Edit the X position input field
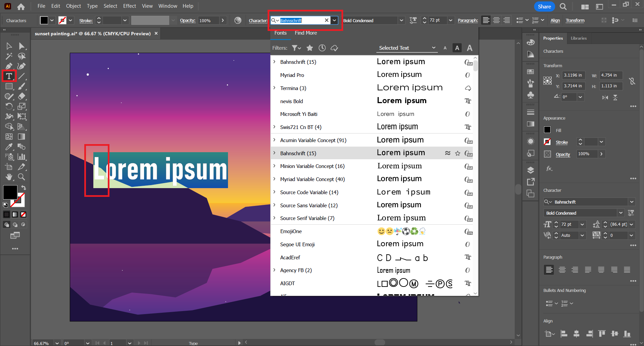The image size is (644, 346). (572, 75)
